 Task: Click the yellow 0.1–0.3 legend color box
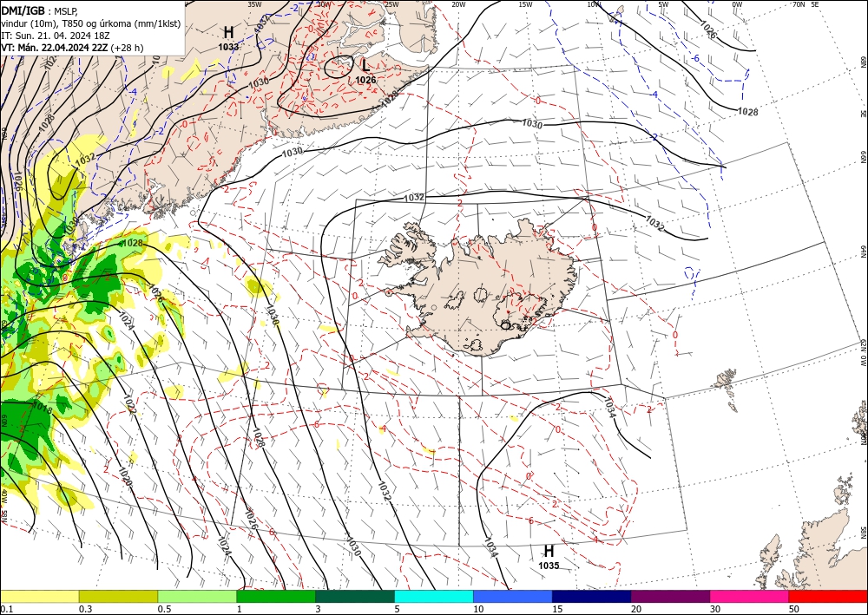[39, 596]
